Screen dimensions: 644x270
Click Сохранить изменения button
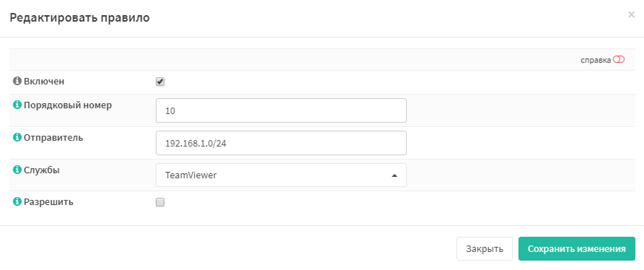[577, 249]
